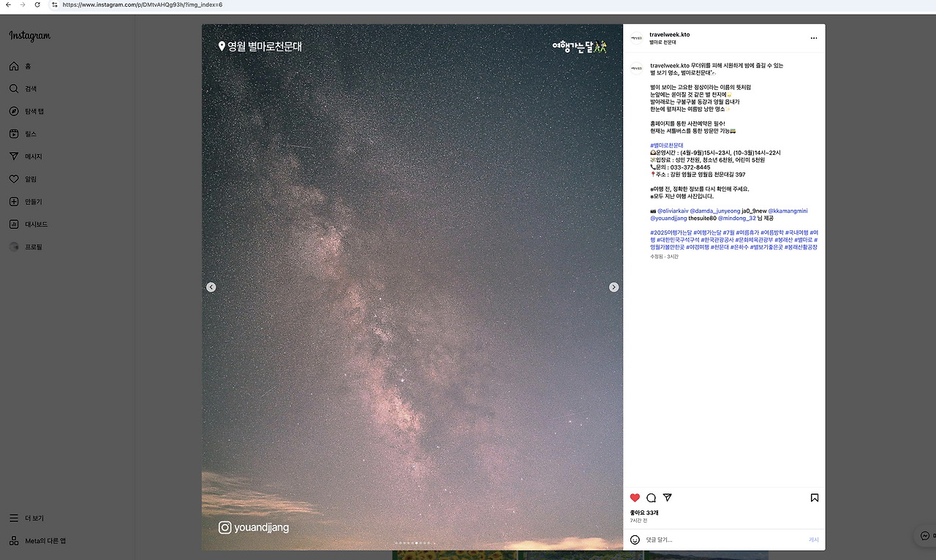The height and width of the screenshot is (560, 936).
Task: Open the post options with the three-dot menu
Action: coord(813,38)
